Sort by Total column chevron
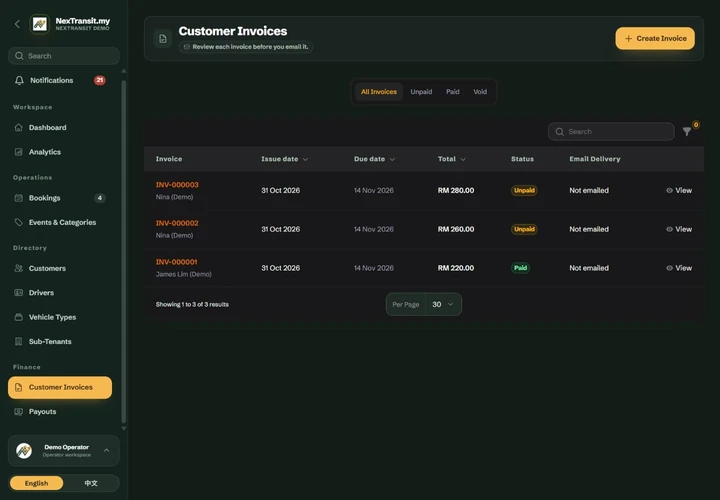The image size is (720, 500). (x=463, y=159)
